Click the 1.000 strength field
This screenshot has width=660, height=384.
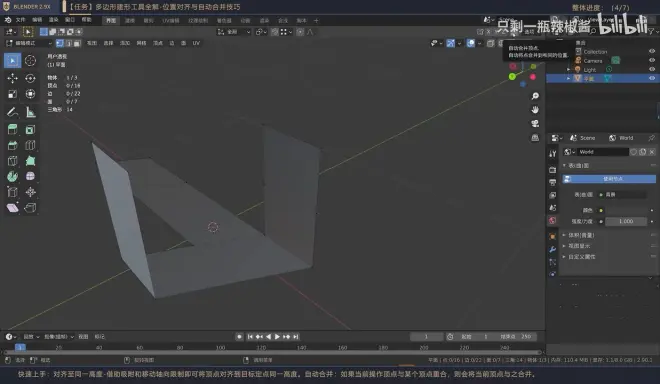626,221
